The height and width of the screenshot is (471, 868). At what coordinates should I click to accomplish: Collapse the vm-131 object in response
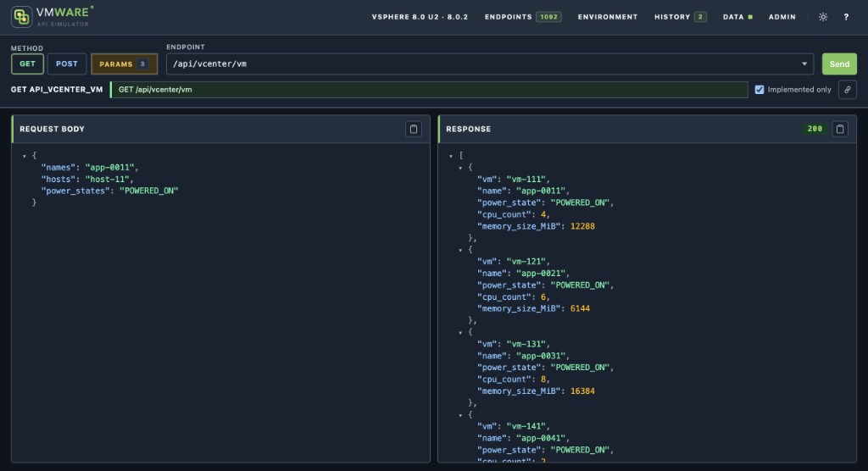tap(460, 333)
